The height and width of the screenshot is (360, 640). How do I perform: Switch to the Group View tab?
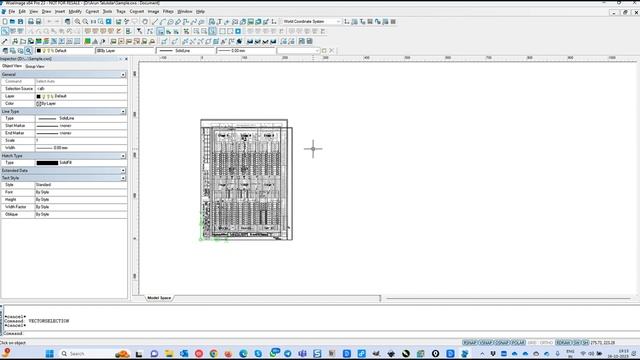[35, 66]
